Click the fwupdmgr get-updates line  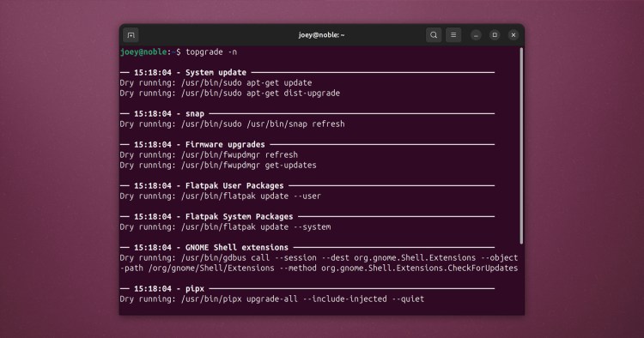218,166
